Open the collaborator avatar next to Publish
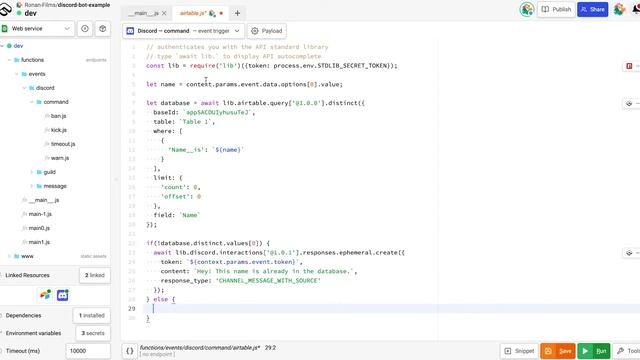The width and height of the screenshot is (640, 360). [x=527, y=9]
